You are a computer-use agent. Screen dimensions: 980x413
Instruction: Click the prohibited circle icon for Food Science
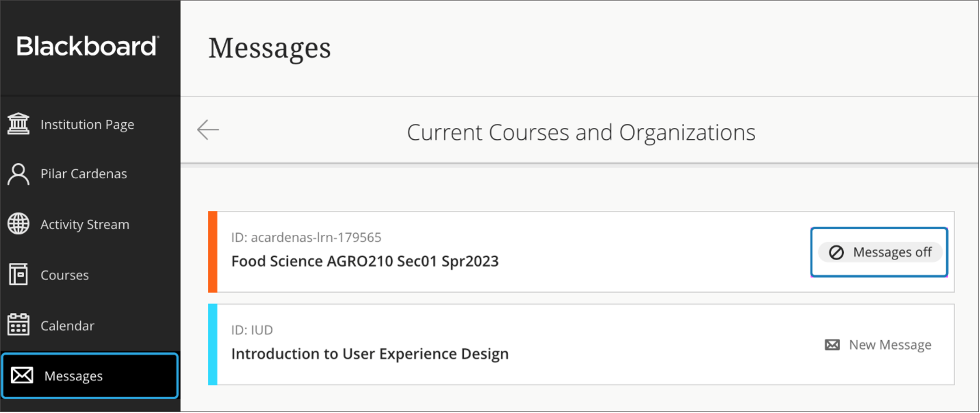click(836, 252)
